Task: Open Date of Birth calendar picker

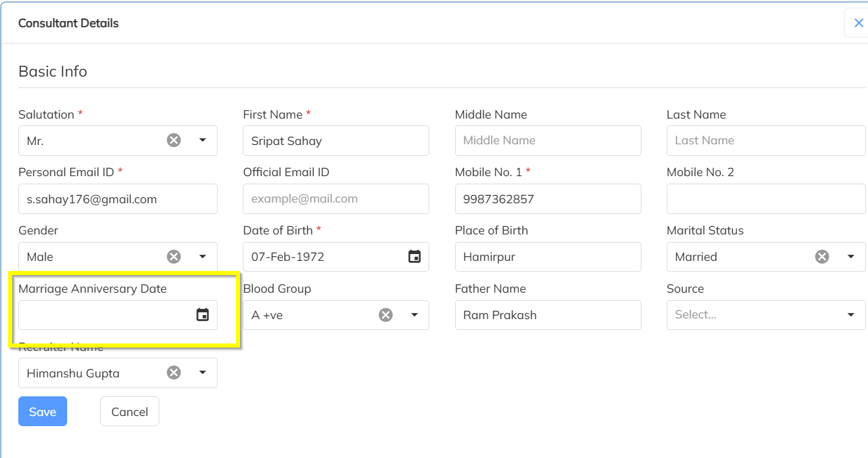Action: click(x=414, y=257)
